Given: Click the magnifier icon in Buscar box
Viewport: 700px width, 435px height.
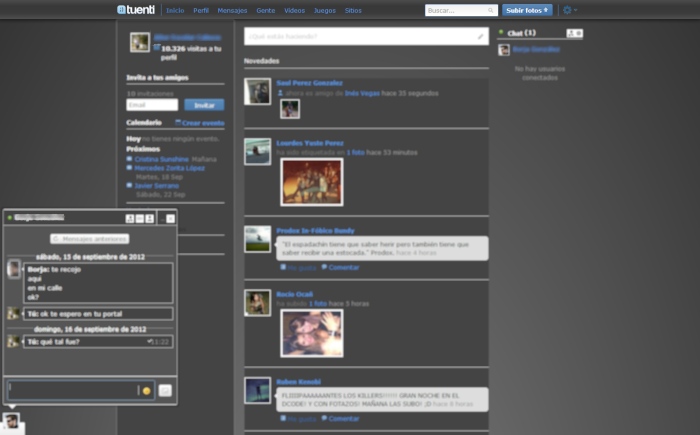Looking at the screenshot, I should coord(491,10).
